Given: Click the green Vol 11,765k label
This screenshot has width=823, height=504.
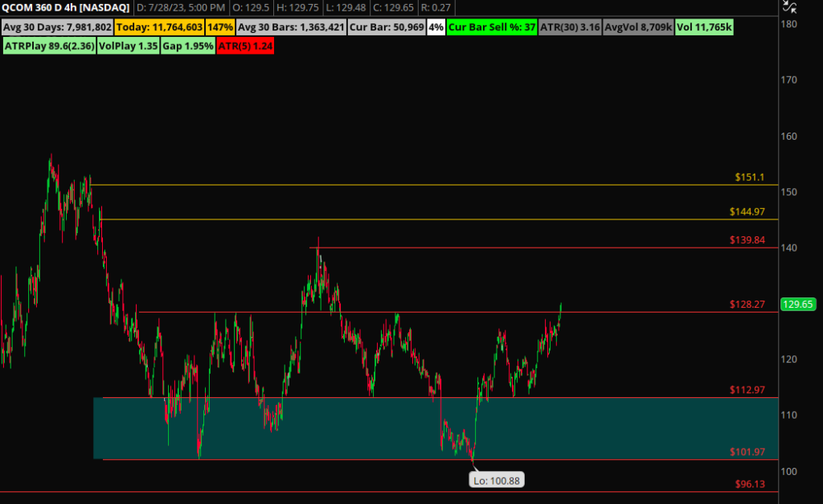Looking at the screenshot, I should (x=704, y=27).
